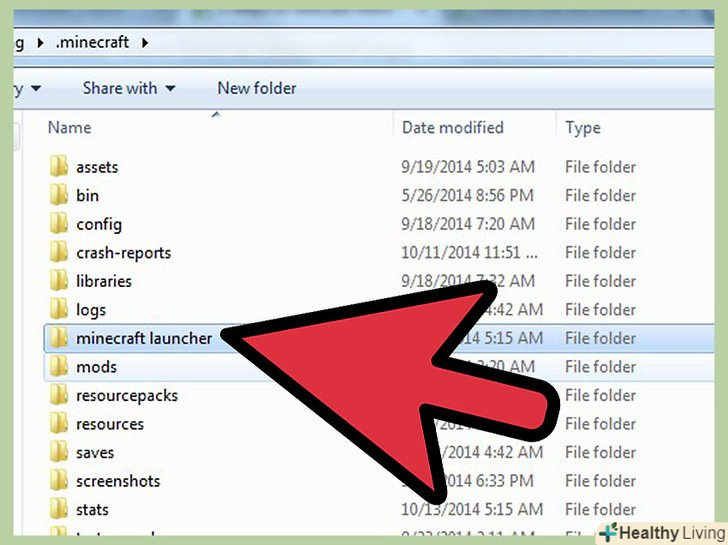Click the date 9/19/2014 5:03 AM

tap(468, 167)
